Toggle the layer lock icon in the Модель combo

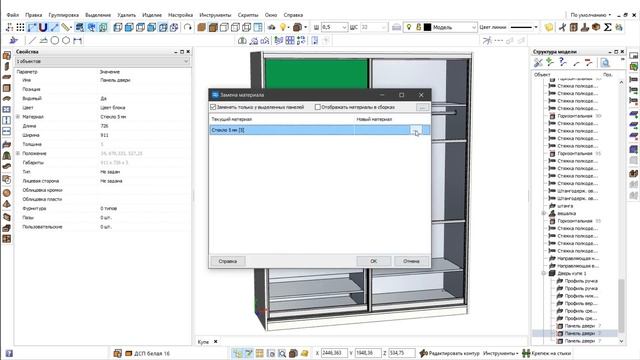coord(418,27)
